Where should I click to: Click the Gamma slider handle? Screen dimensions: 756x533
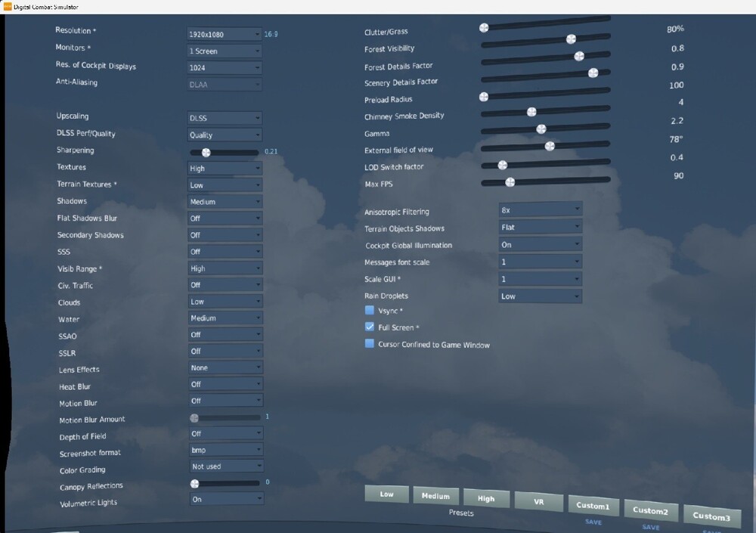click(x=541, y=129)
